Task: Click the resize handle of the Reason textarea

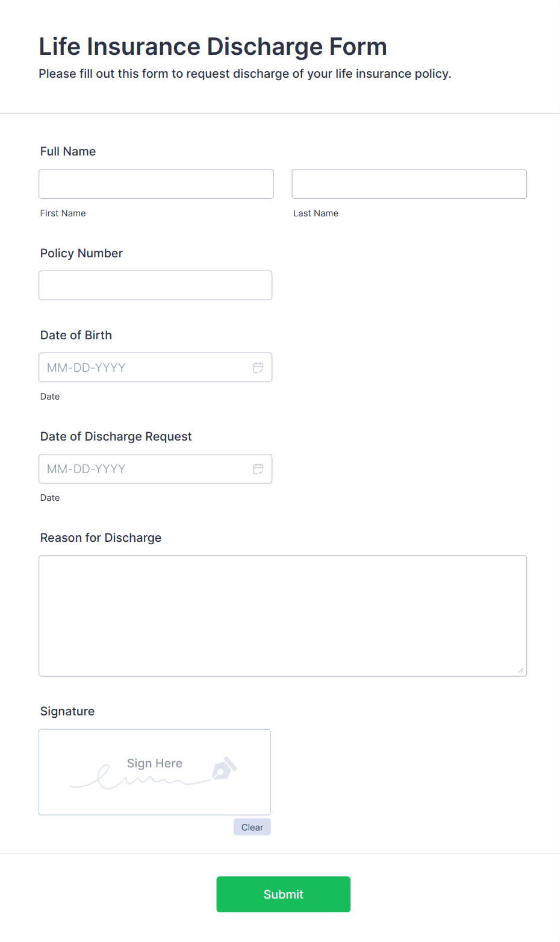Action: pyautogui.click(x=520, y=669)
